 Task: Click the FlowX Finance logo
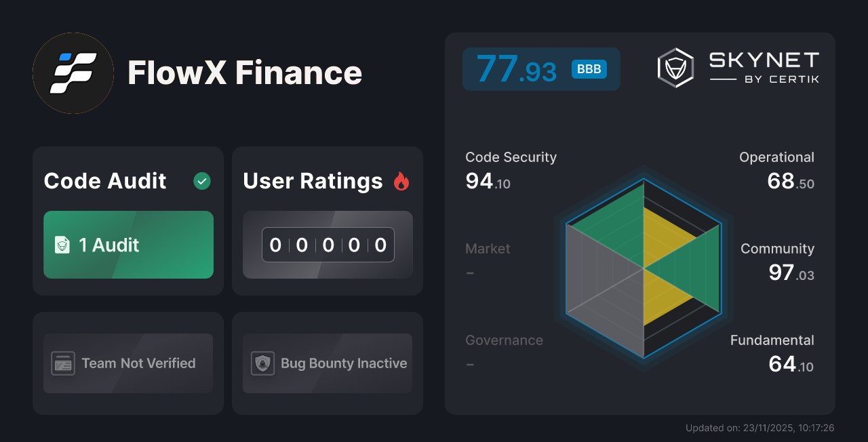pos(73,73)
